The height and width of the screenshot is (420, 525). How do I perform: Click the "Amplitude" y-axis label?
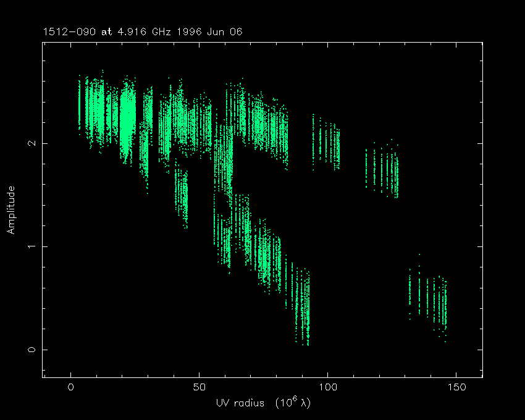coord(10,210)
